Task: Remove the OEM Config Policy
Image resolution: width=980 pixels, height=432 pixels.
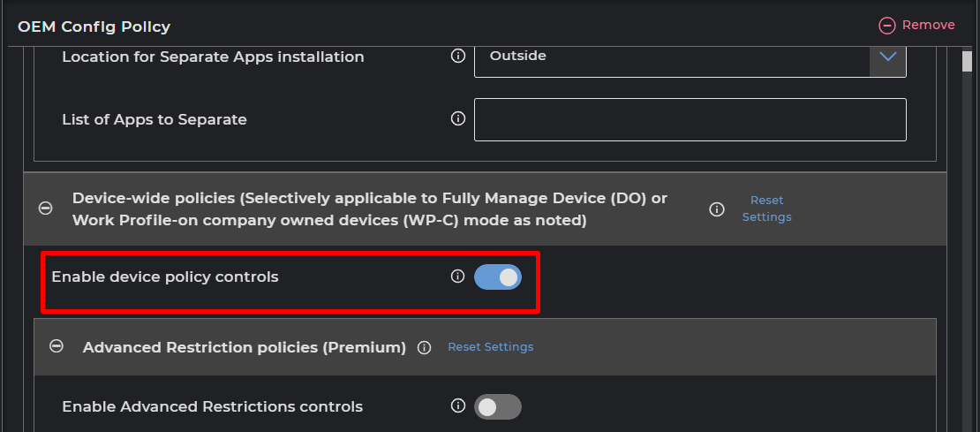Action: point(916,26)
